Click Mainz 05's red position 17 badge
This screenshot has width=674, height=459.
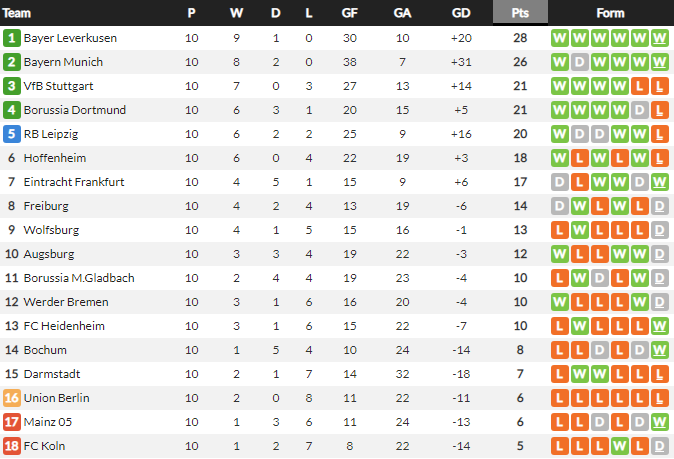pyautogui.click(x=12, y=422)
